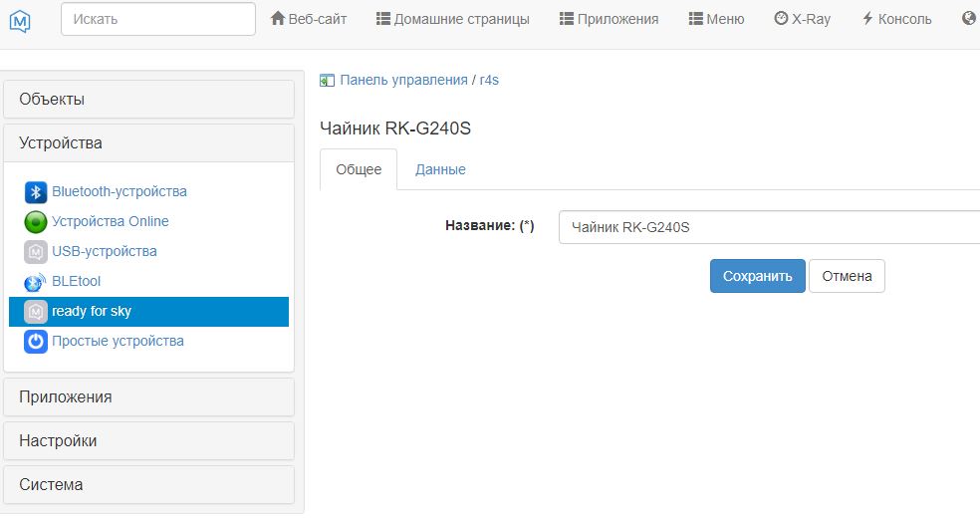Collapse the Устройства sidebar section
The image size is (980, 521).
tap(148, 143)
